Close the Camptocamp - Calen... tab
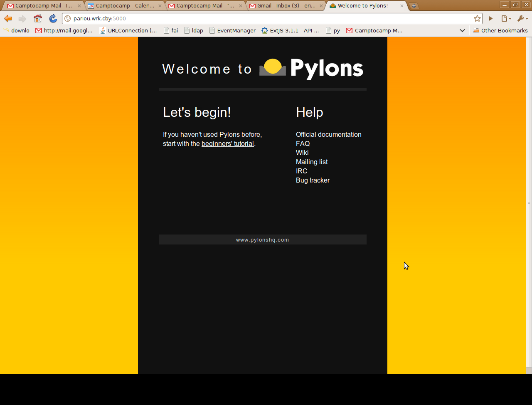Image resolution: width=532 pixels, height=405 pixels. pos(160,6)
